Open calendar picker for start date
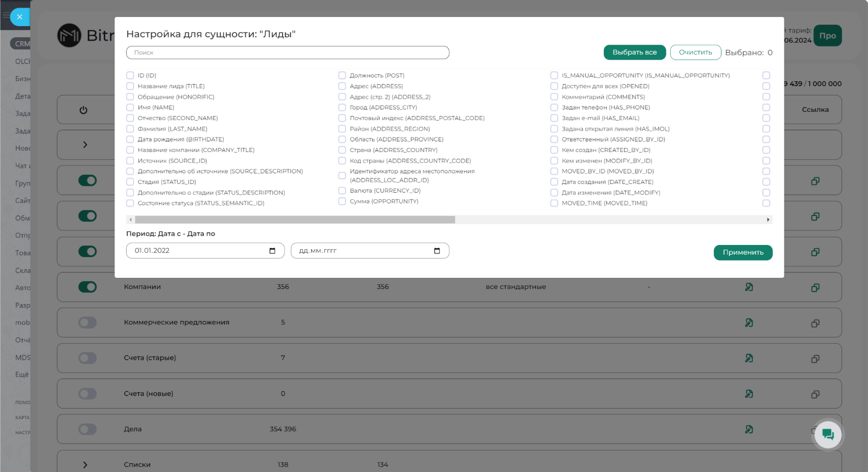The height and width of the screenshot is (472, 868). tap(272, 251)
